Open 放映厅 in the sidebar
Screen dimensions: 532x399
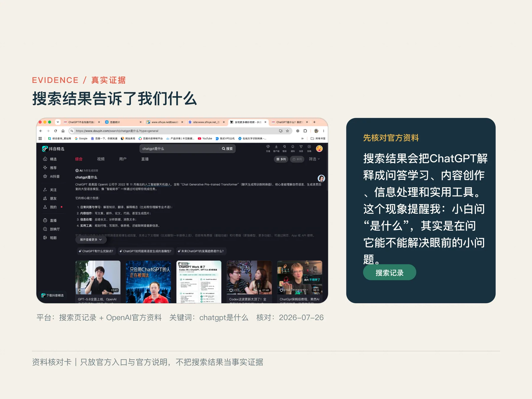coord(51,229)
